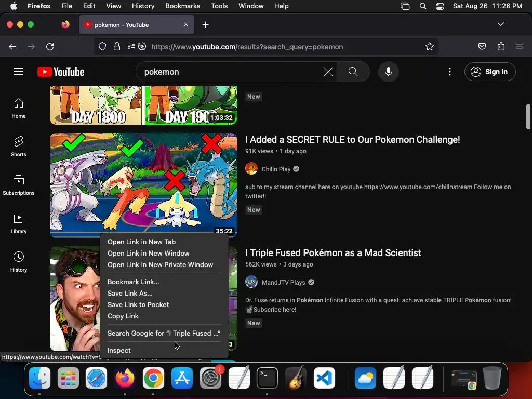Show site security padlock info
This screenshot has width=532, height=399.
point(117,46)
